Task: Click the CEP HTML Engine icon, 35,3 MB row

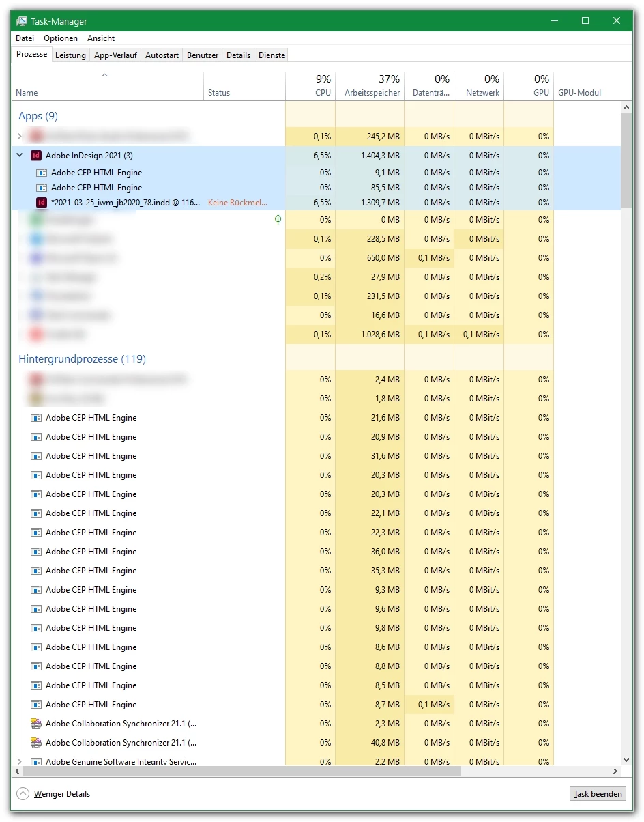Action: point(36,571)
